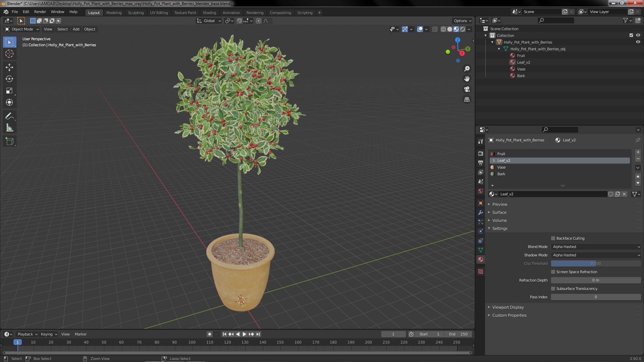Open the Global transform orientation dropdown

click(209, 21)
